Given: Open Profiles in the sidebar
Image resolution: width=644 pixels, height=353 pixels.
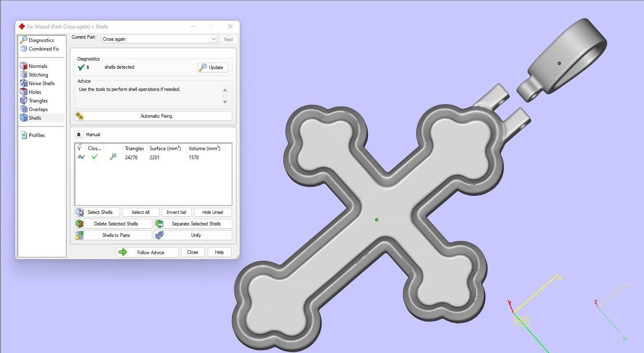Looking at the screenshot, I should point(37,135).
